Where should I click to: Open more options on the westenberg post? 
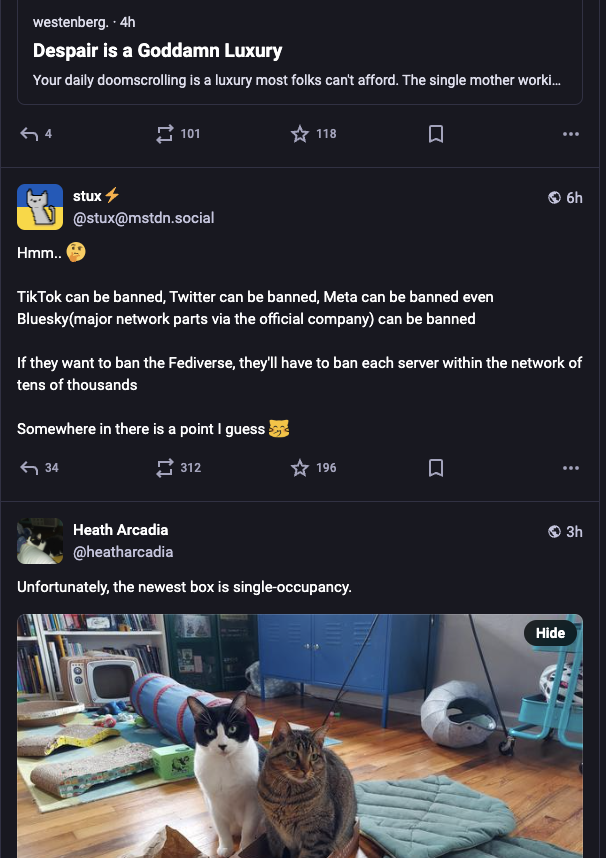(x=571, y=134)
